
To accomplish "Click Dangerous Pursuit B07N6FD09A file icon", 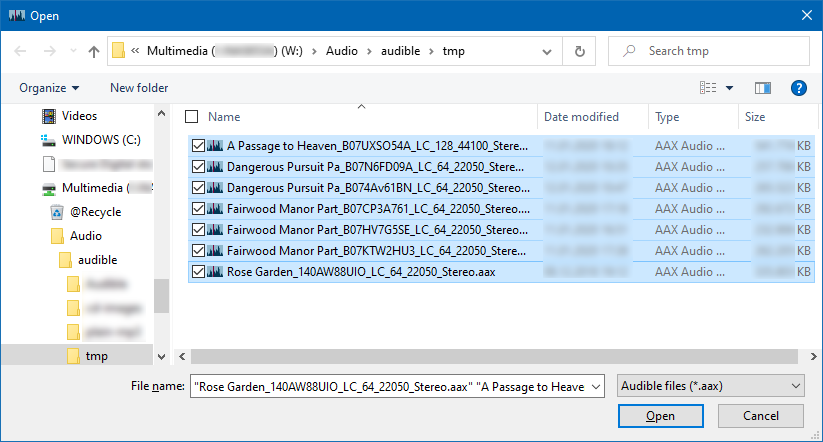I will pos(215,166).
